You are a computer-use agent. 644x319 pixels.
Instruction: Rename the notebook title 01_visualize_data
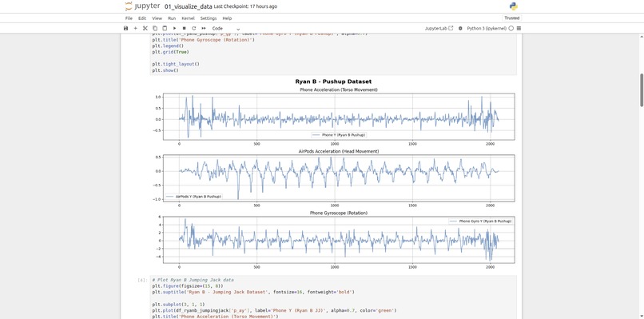pyautogui.click(x=189, y=6)
